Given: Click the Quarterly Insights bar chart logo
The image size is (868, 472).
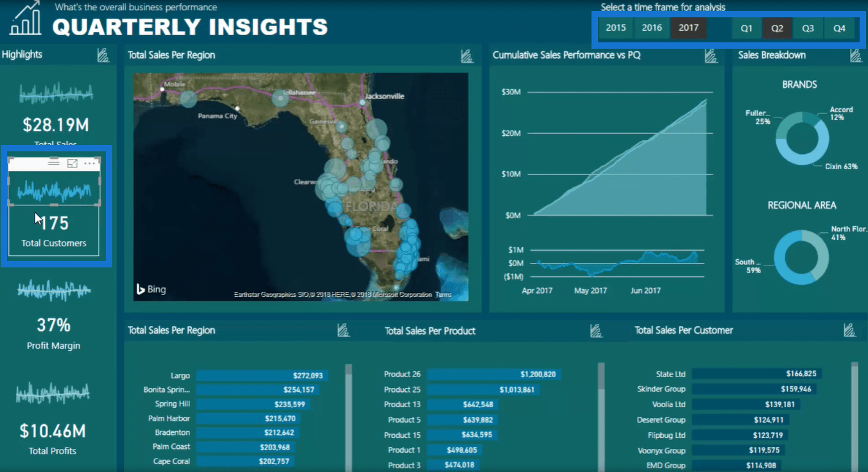Looking at the screenshot, I should tap(26, 18).
